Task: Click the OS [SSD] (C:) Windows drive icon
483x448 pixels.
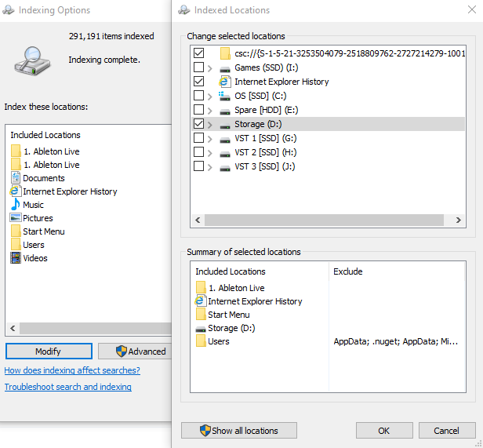Action: coord(224,97)
